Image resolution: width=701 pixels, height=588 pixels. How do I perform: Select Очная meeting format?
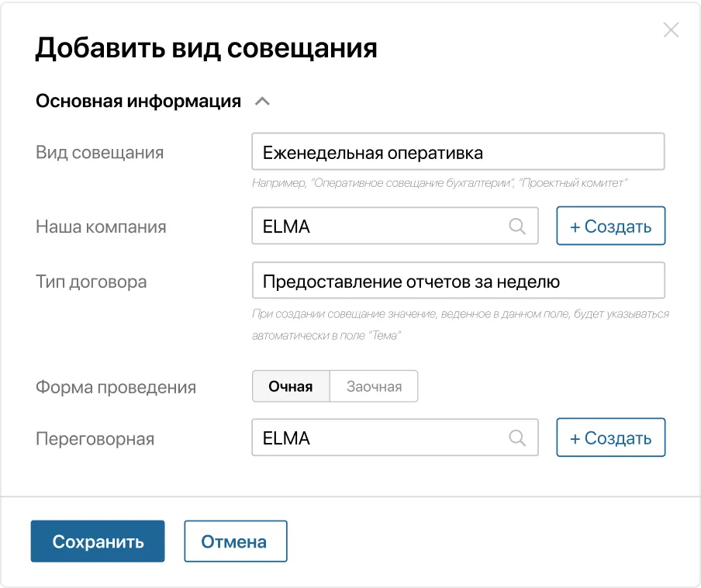pos(291,386)
